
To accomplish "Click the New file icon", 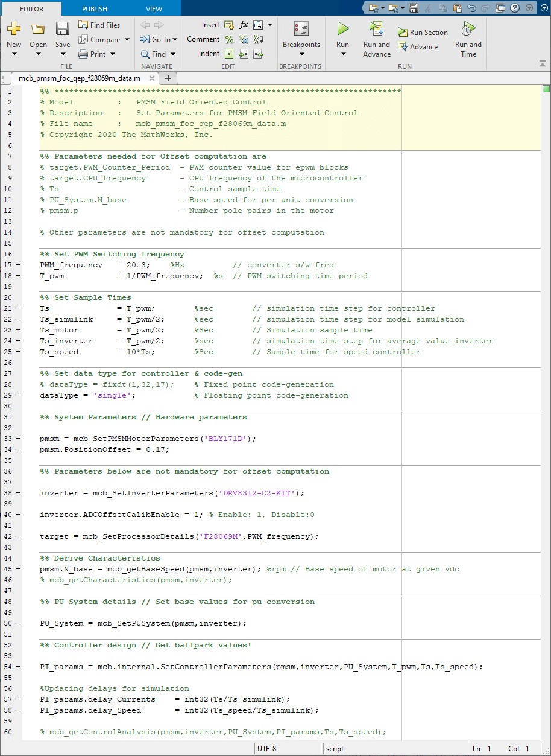I will point(14,28).
